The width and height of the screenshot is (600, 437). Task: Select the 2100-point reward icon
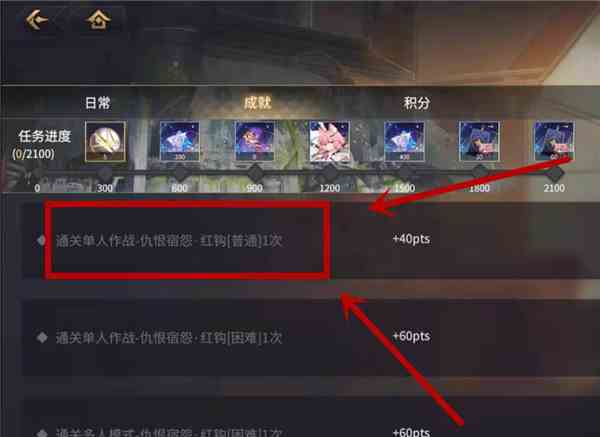[x=554, y=141]
